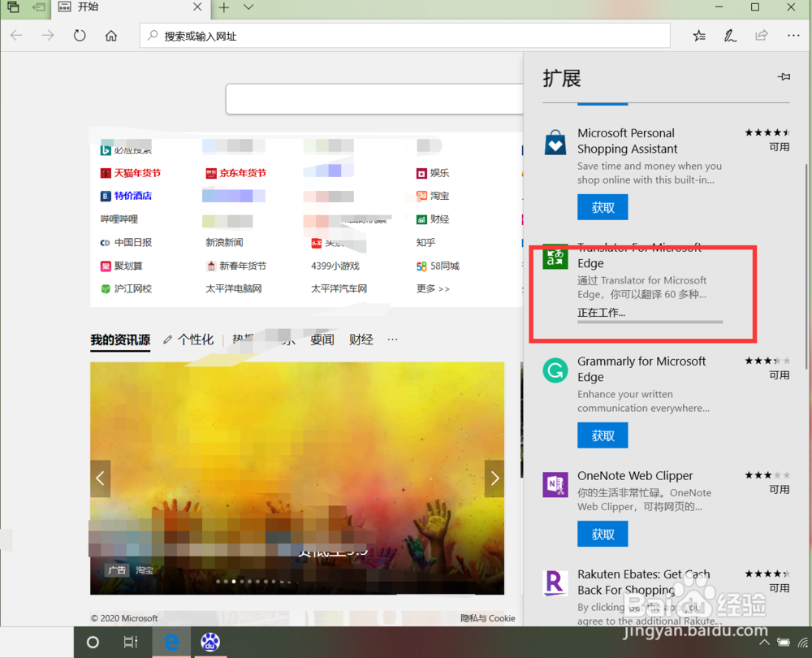Viewport: 812px width, 658px height.
Task: Select 我的资讯源 feed tab
Action: point(120,340)
